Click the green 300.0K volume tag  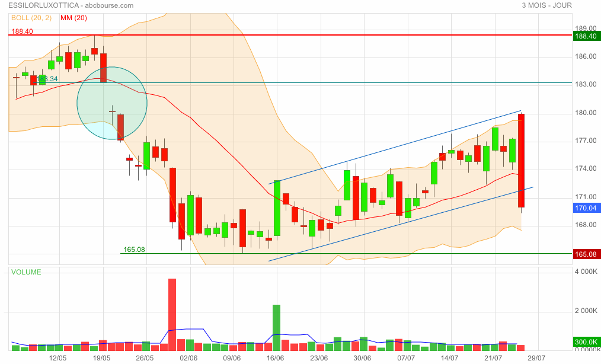[x=586, y=341]
